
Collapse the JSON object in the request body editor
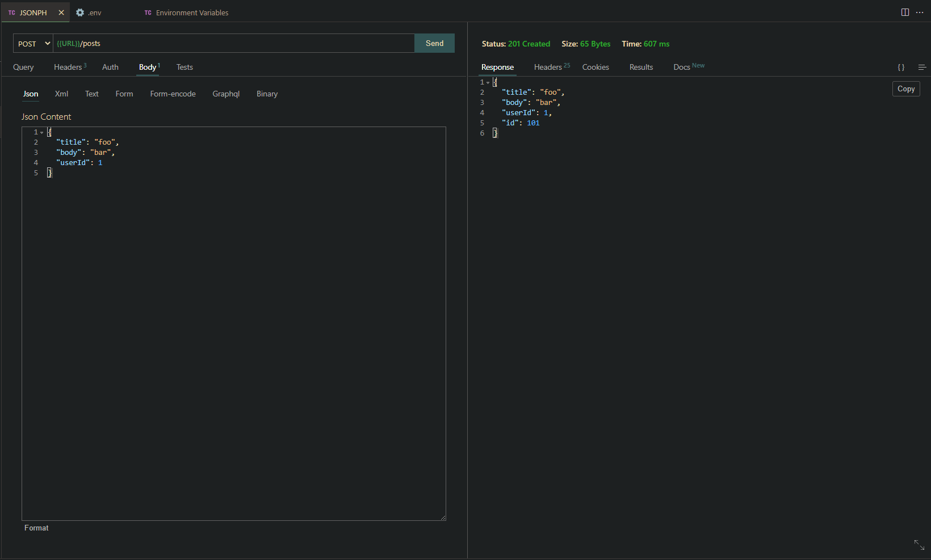pos(41,132)
